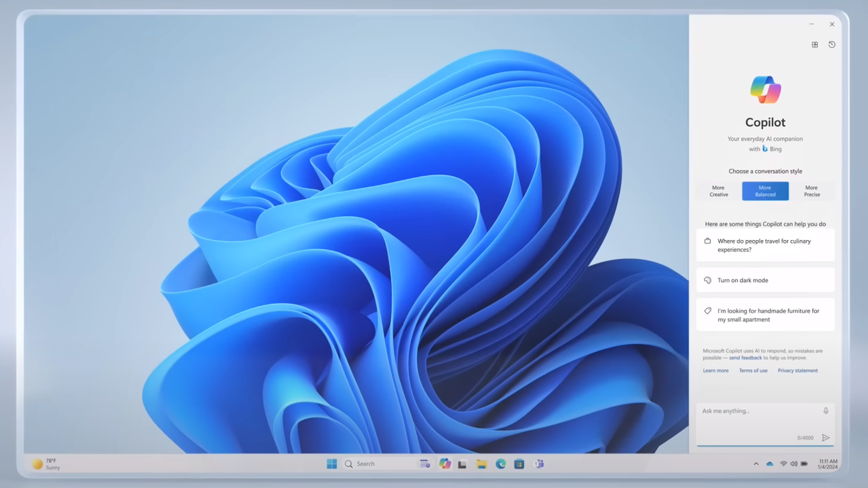Open the volume control in system tray
The image size is (868, 488).
(x=794, y=464)
